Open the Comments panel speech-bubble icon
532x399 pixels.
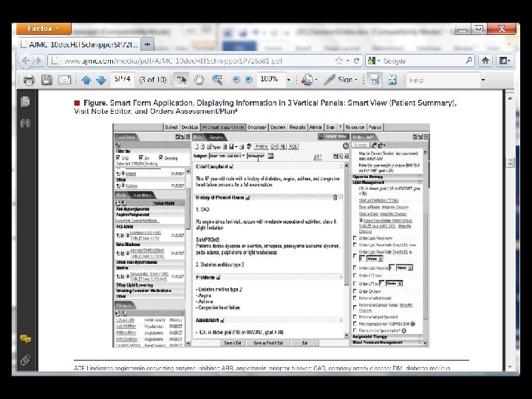click(25, 338)
